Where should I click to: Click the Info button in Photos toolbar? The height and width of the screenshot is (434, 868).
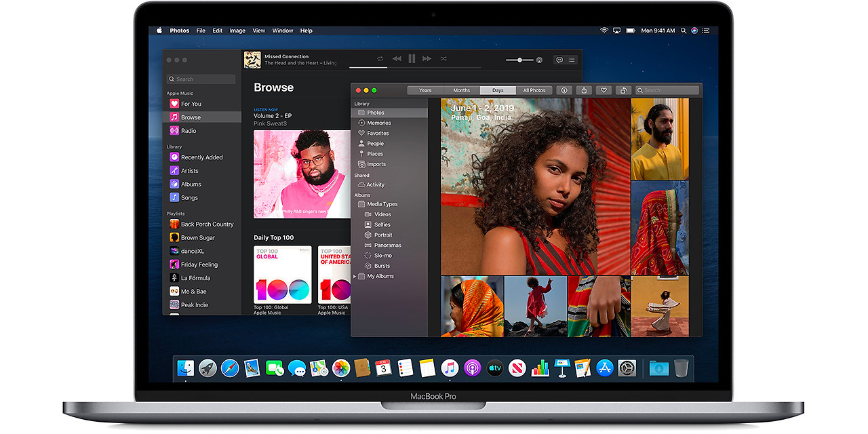pyautogui.click(x=564, y=90)
